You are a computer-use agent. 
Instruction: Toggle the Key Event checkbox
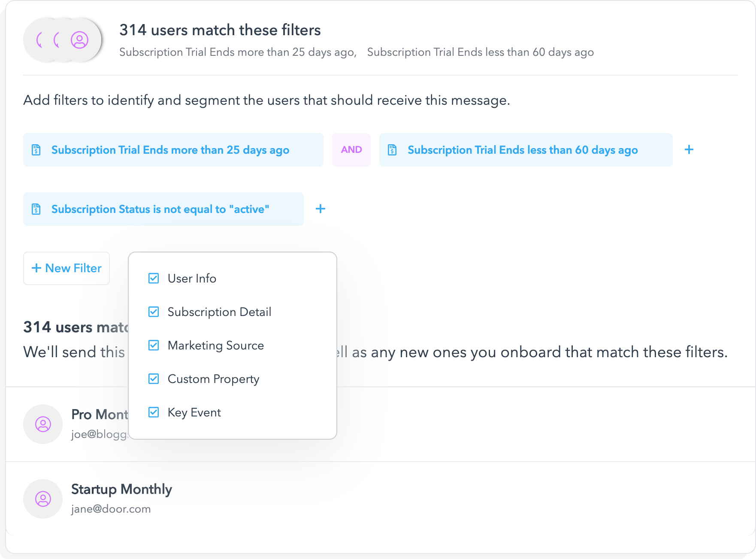tap(154, 412)
